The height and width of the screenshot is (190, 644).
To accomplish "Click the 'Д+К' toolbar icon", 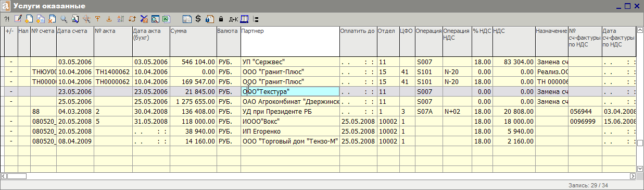I will click(233, 19).
